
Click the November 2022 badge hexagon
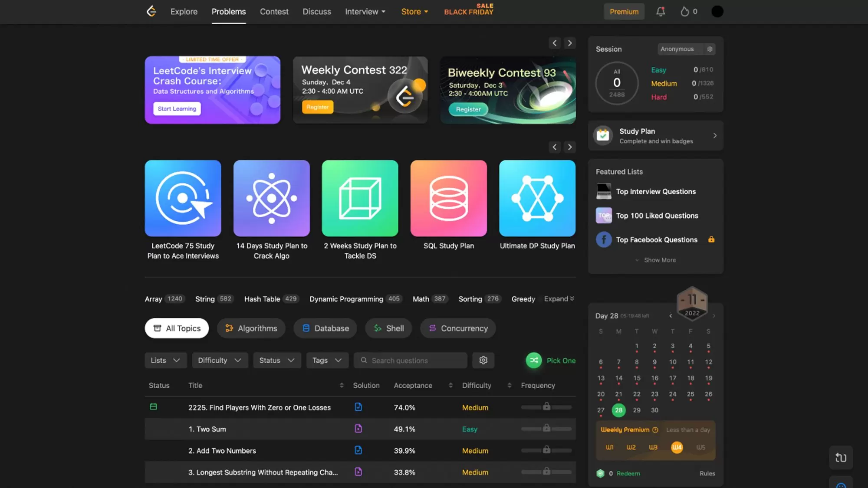click(x=692, y=304)
